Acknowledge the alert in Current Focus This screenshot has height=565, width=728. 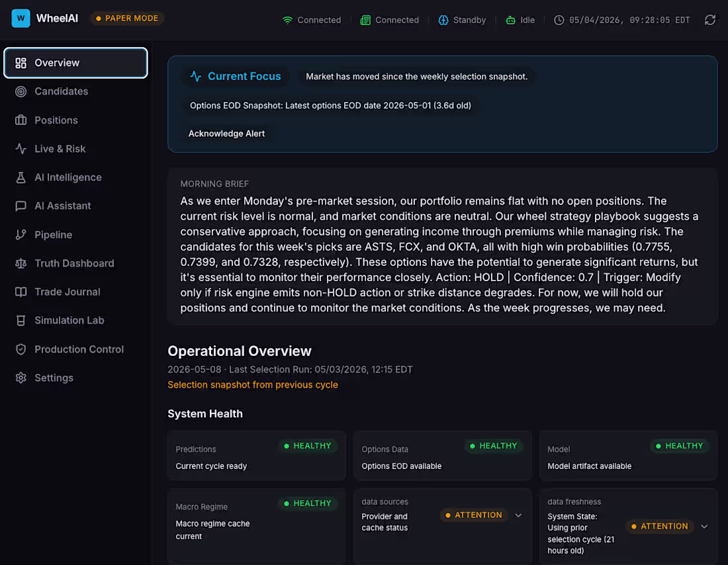click(226, 134)
